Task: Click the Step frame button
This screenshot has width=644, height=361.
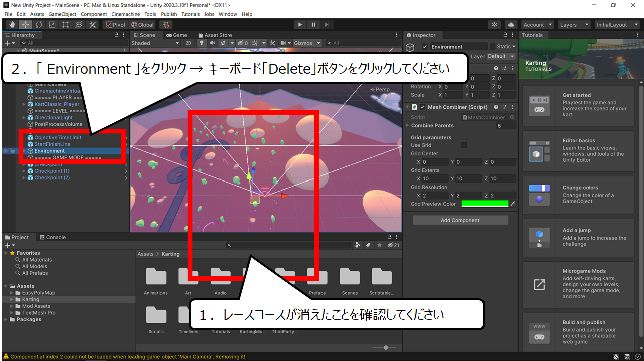Action: click(327, 25)
